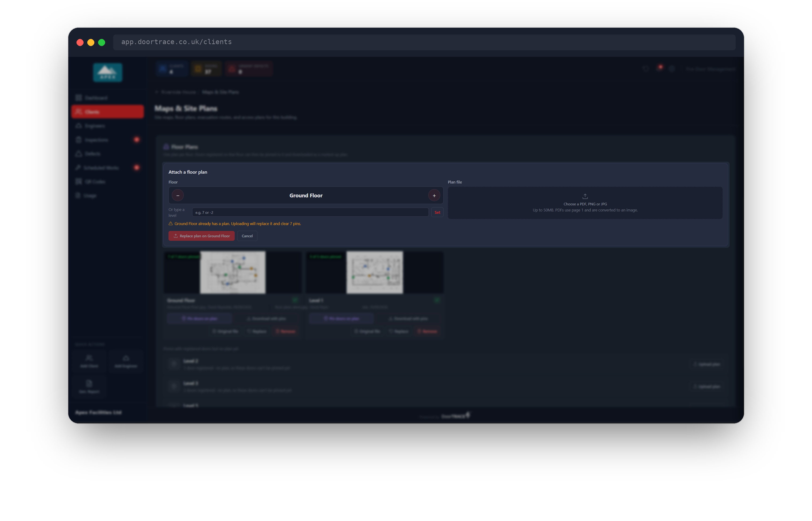Viewport: 812px width, 521px height.
Task: Open QR Codes in the sidebar
Action: click(107, 182)
